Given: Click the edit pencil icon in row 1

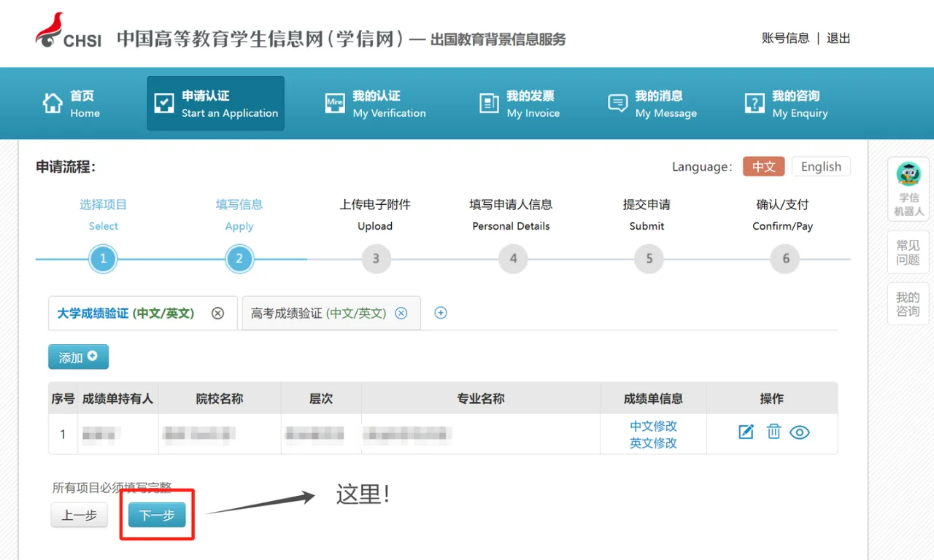Looking at the screenshot, I should 746,432.
